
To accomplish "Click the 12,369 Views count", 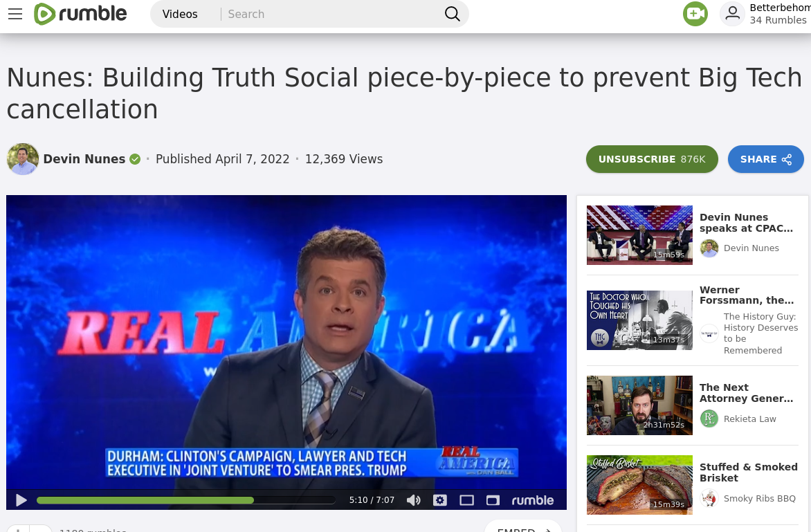I will (344, 159).
